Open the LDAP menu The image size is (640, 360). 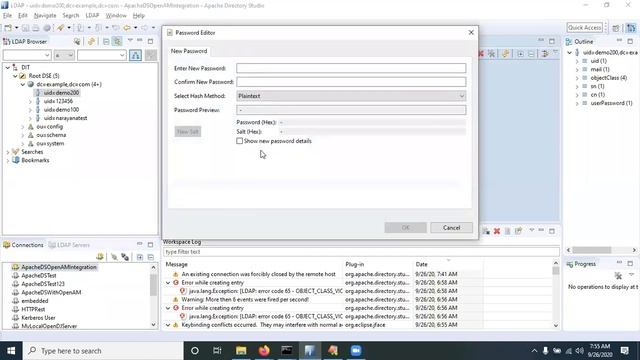coord(92,16)
